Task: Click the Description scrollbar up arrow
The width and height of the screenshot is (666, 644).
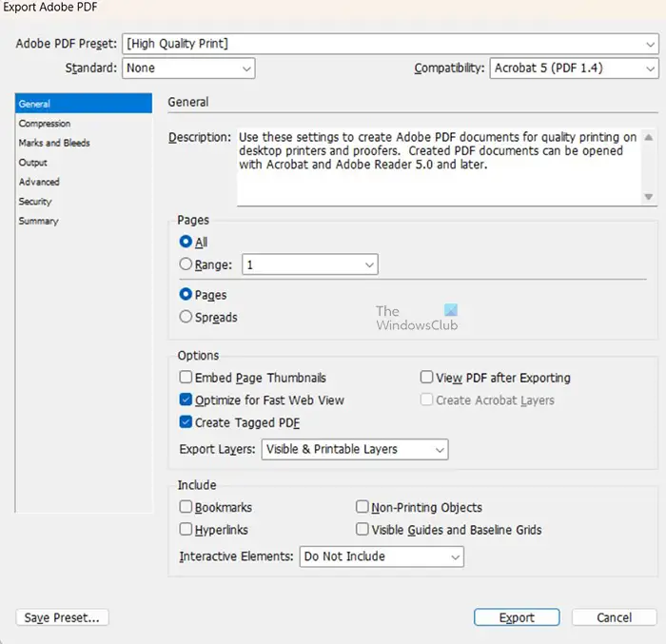Action: click(x=648, y=137)
